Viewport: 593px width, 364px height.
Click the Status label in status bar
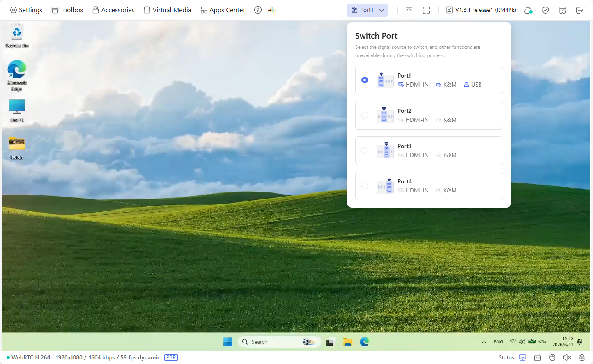coord(506,357)
